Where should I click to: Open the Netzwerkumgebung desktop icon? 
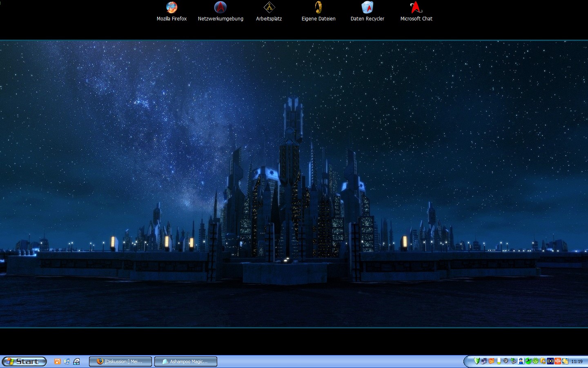click(220, 8)
